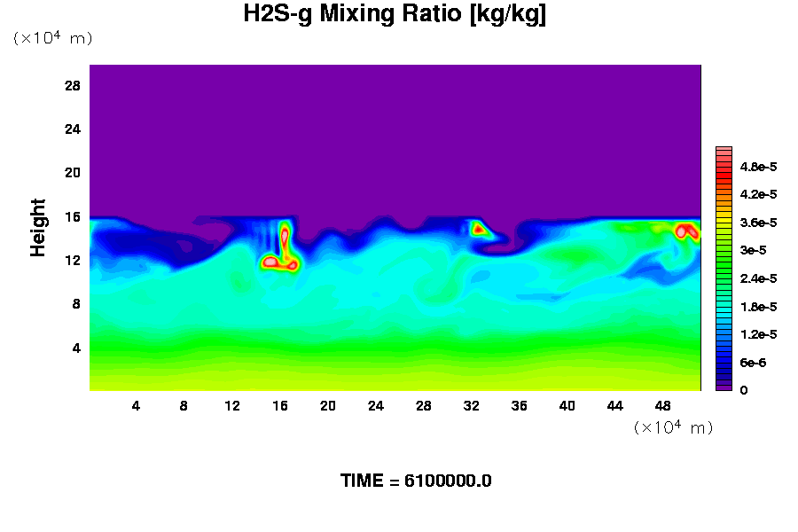The height and width of the screenshot is (532, 798).
Task: Click the x-axis unit label at bottom right
Action: (673, 427)
